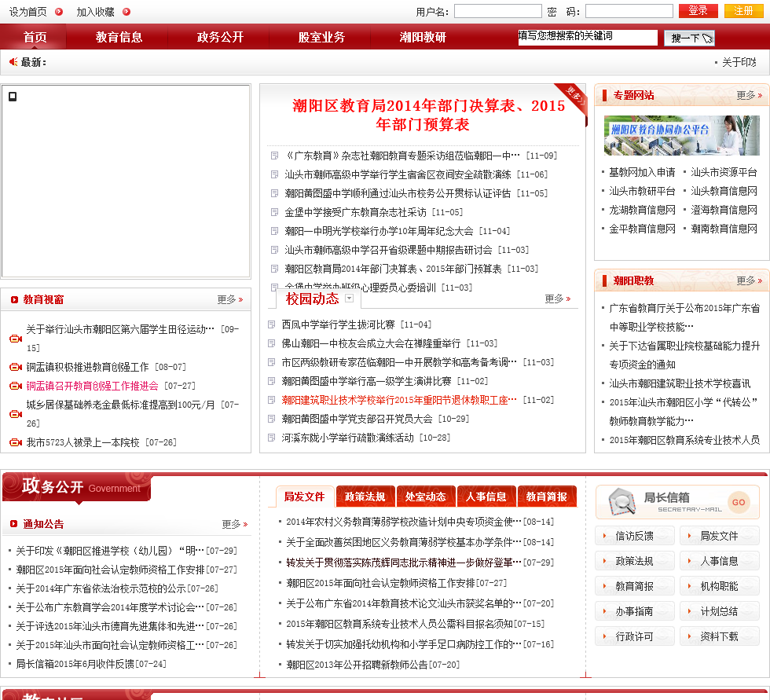
Task: Open the 龙湖教育信息网 link
Action: point(642,210)
